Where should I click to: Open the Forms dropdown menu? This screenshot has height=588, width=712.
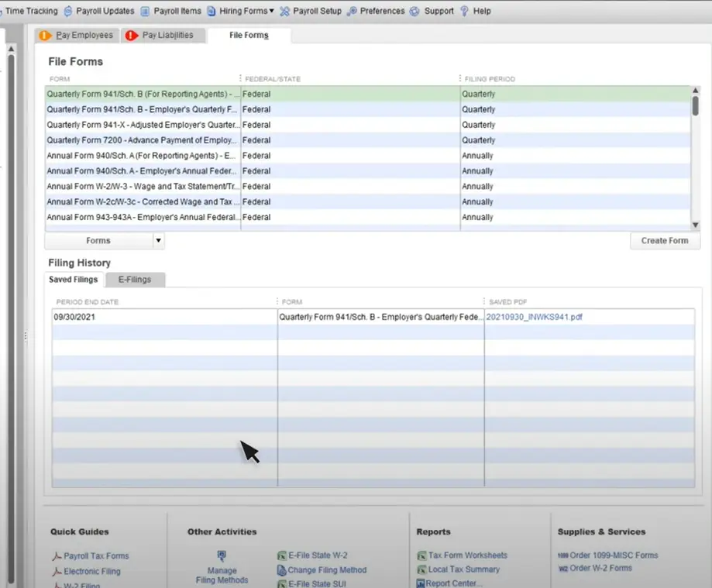tap(158, 241)
